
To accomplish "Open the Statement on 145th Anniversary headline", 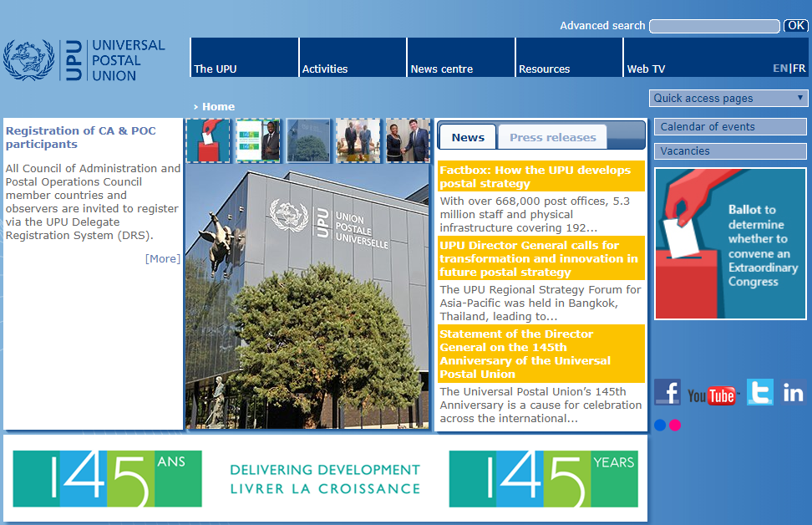I will (x=540, y=354).
